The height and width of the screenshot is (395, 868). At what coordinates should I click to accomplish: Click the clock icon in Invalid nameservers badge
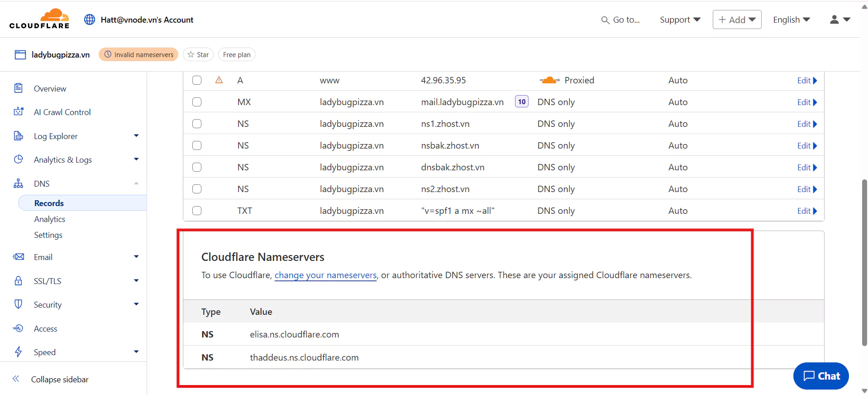[x=108, y=54]
